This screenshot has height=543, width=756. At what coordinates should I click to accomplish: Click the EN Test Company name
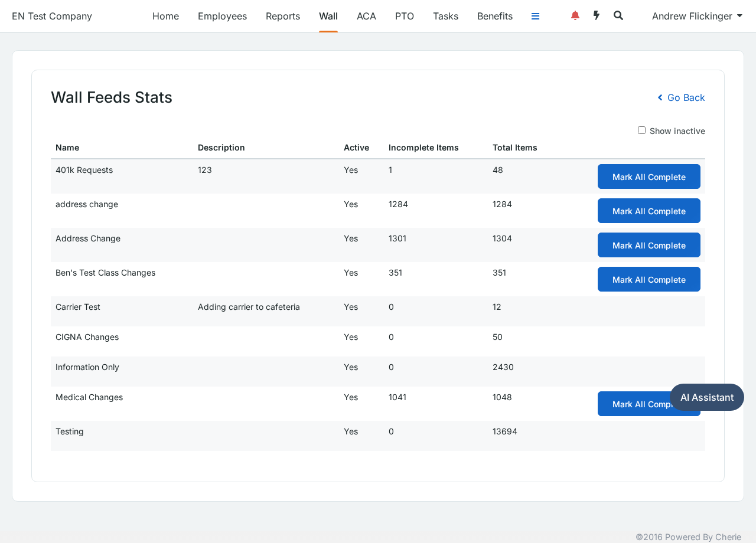click(x=52, y=16)
